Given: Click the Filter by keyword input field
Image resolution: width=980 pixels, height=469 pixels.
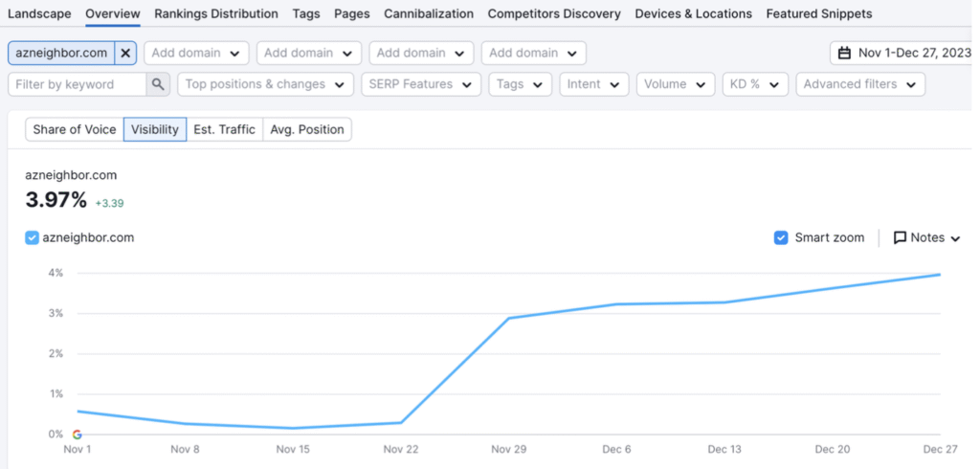Looking at the screenshot, I should click(x=77, y=84).
